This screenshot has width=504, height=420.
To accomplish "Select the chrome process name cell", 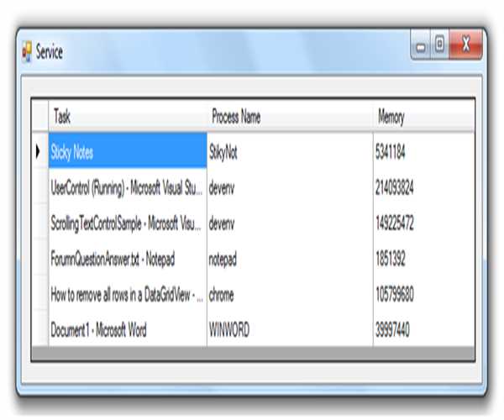I will point(289,295).
